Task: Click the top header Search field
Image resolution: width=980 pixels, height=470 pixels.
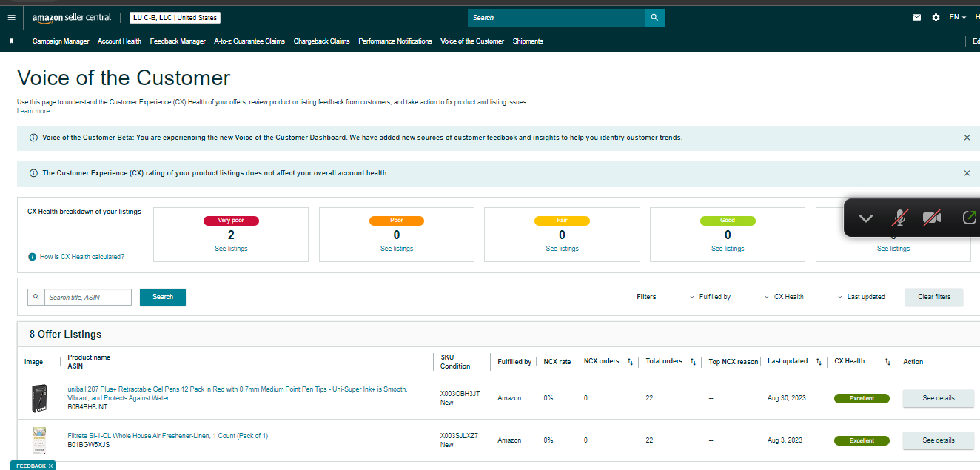Action: click(x=557, y=17)
